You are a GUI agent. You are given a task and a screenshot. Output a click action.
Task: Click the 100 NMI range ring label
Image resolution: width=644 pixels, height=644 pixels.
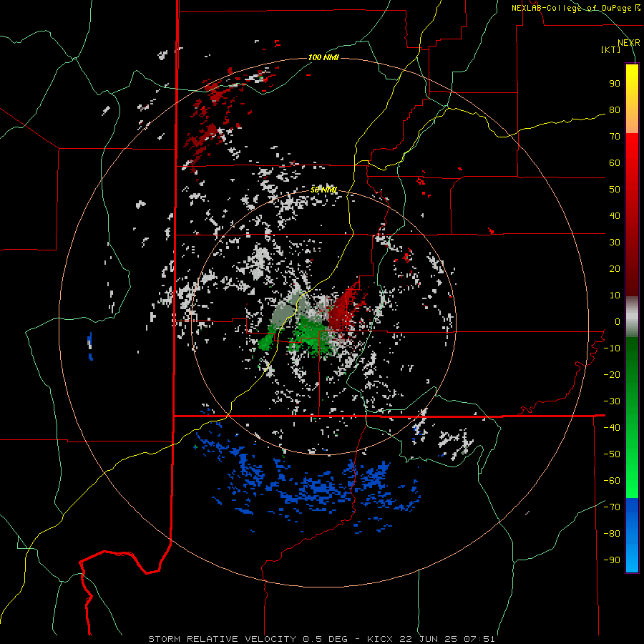(x=323, y=57)
